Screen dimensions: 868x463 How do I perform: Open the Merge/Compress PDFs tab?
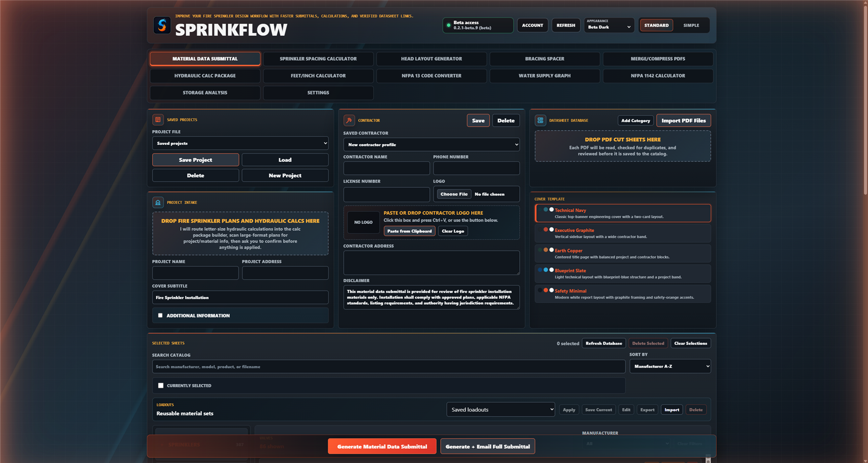pos(658,59)
